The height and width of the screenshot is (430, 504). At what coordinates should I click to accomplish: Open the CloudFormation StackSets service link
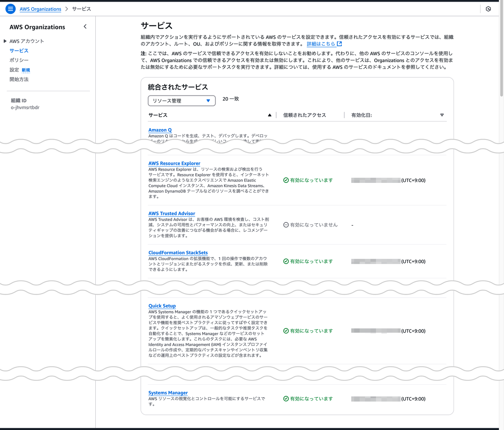(x=178, y=253)
